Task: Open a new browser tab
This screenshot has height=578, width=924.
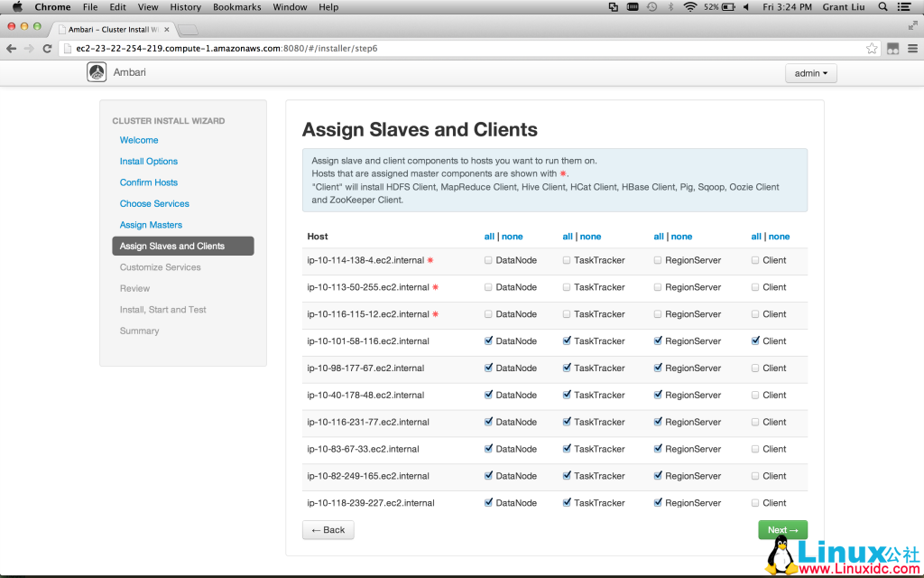Action: 187,28
